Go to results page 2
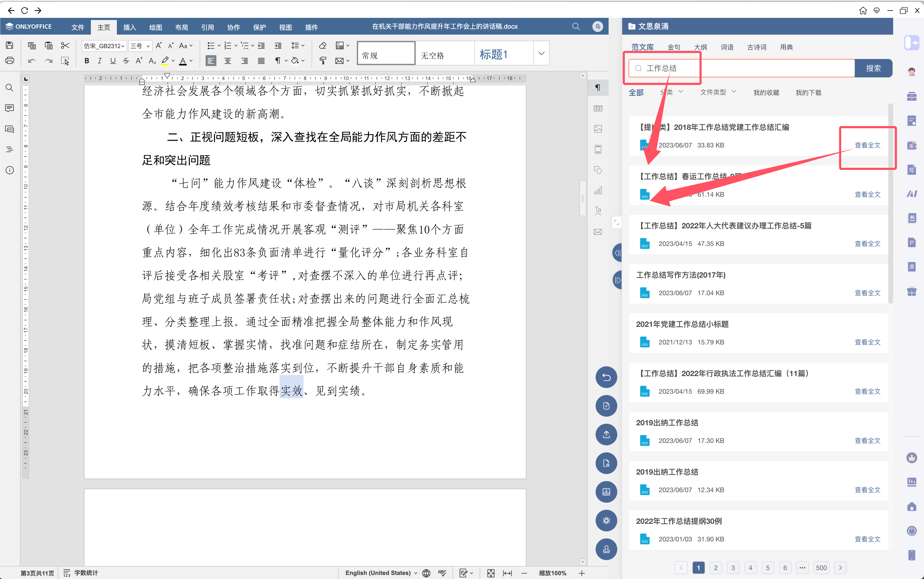Screen dimensions: 924x579 point(715,568)
